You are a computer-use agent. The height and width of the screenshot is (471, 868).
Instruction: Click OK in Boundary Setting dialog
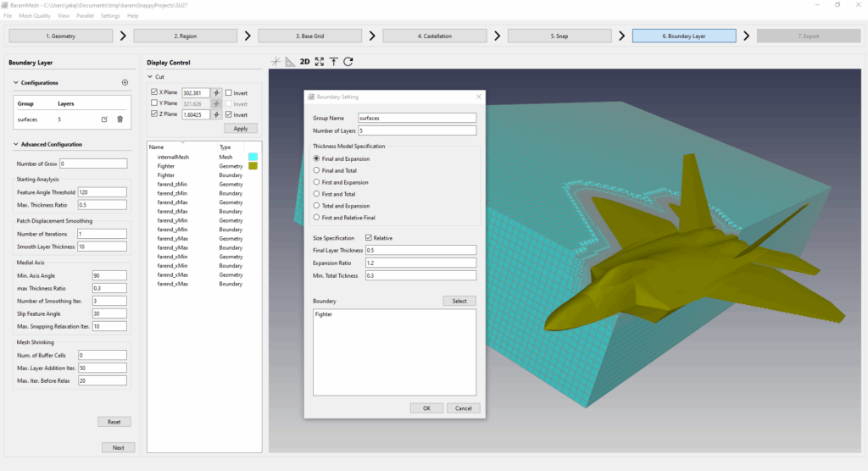coord(426,407)
